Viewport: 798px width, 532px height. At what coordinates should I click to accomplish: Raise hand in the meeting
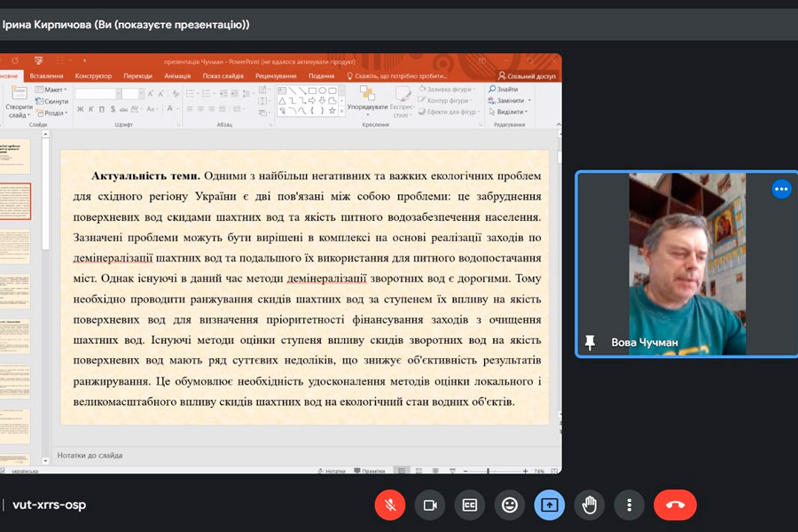click(x=589, y=505)
